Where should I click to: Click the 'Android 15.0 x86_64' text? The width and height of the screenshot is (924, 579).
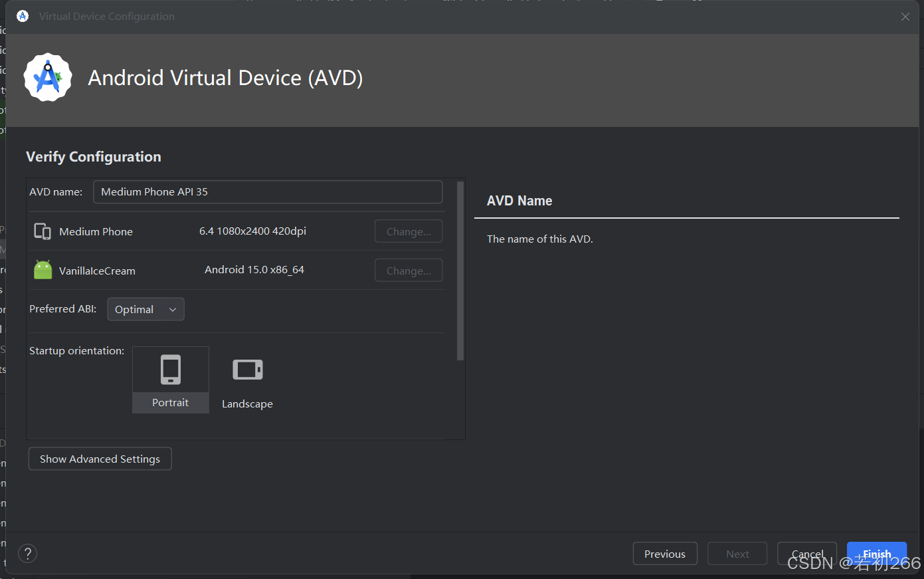pyautogui.click(x=254, y=269)
